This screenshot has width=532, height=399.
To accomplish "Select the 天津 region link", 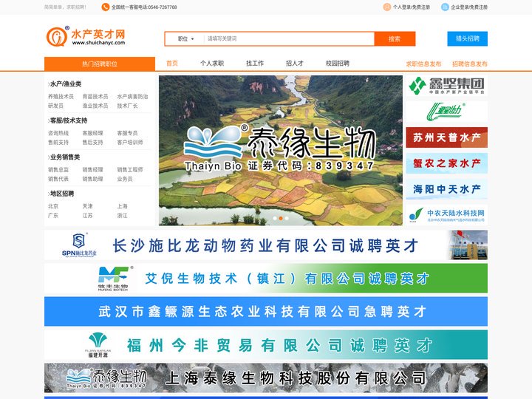I will [87, 206].
